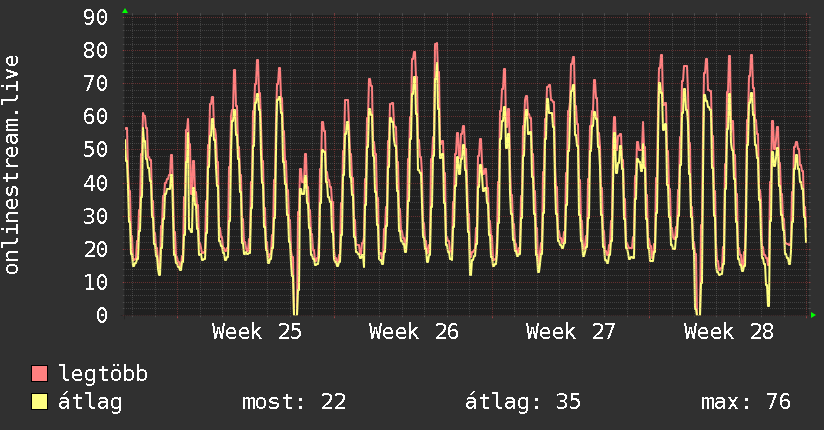Click the red legtöbb legend swatch

tap(39, 373)
